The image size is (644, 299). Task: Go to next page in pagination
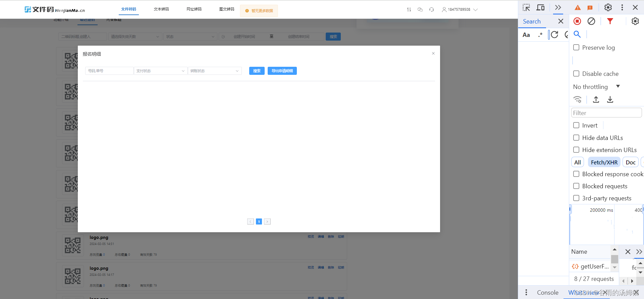267,221
